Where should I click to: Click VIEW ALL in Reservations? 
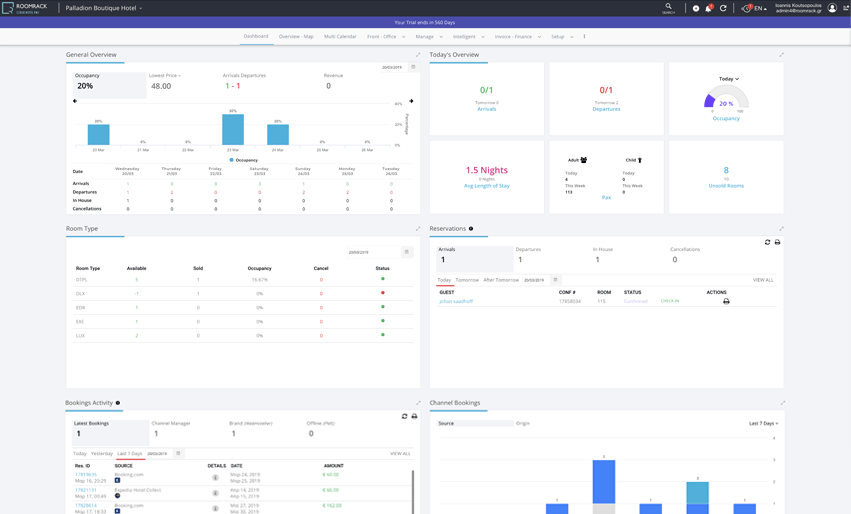pos(763,280)
